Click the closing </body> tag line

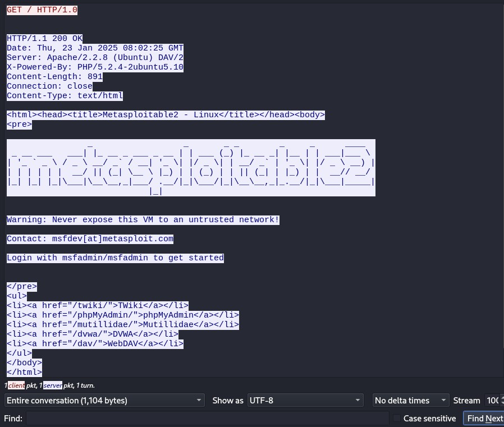pos(25,362)
